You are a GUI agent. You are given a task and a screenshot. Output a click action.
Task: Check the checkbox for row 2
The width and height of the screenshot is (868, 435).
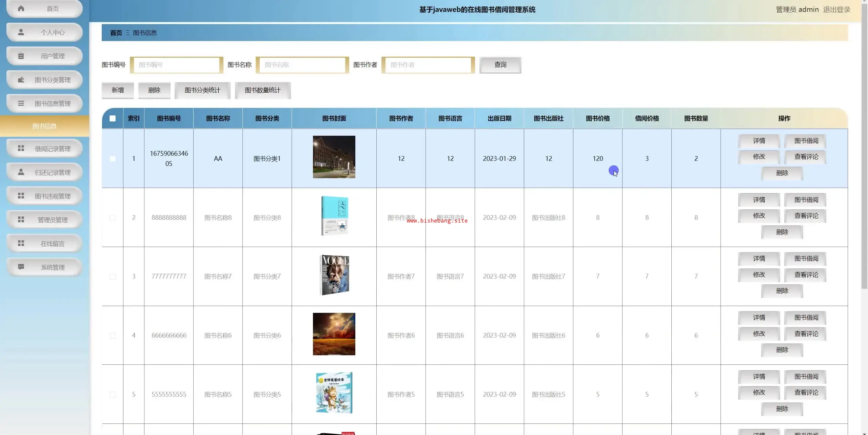pyautogui.click(x=113, y=217)
